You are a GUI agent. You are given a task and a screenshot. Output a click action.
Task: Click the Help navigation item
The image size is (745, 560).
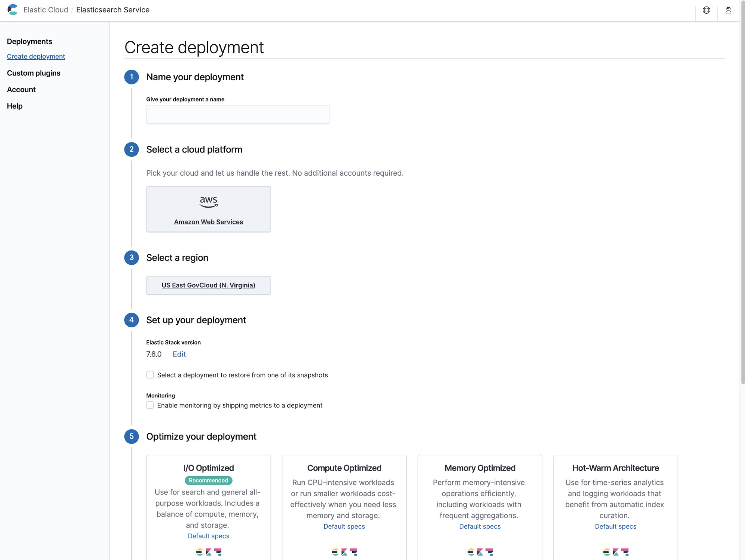point(15,106)
